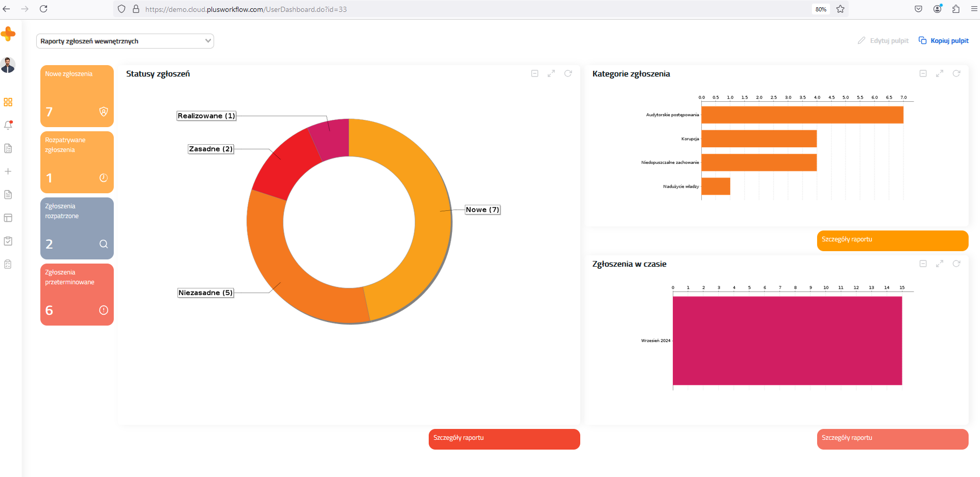Click the Statusy zgłoszeń widget title

tap(158, 74)
